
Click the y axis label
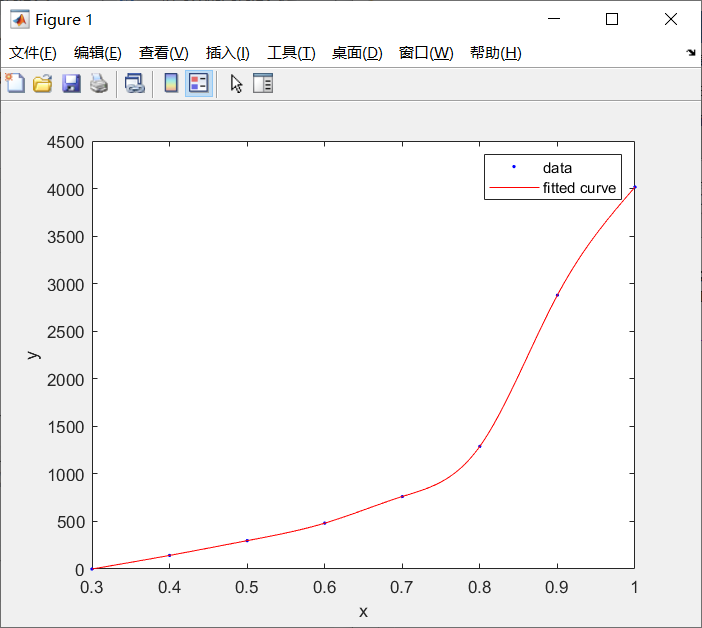(x=34, y=355)
